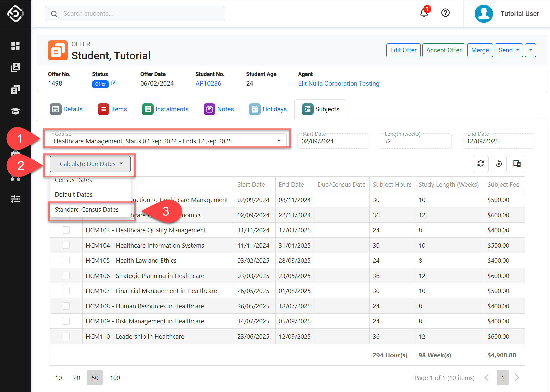Image resolution: width=550 pixels, height=392 pixels.
Task: Tick checkbox for HCM110 Leadership in Healthcare
Action: [x=66, y=336]
